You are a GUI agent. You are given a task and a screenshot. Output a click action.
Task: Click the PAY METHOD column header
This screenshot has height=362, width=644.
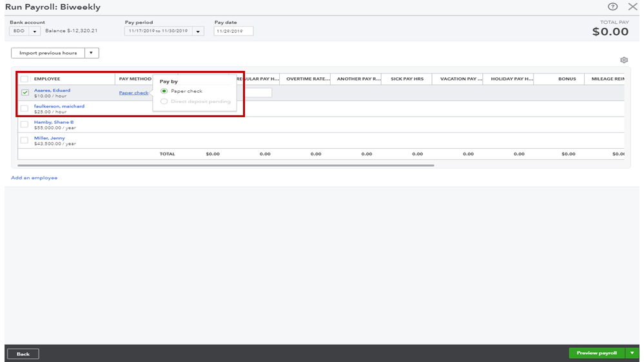coord(135,79)
